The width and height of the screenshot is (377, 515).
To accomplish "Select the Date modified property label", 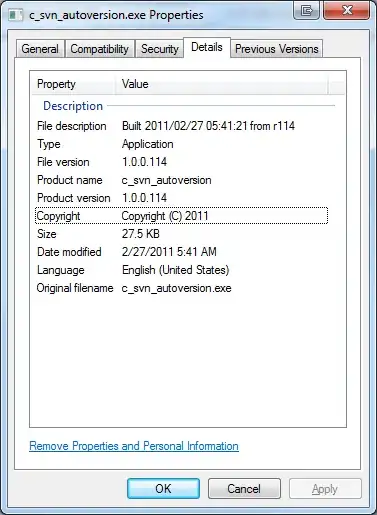I will [x=69, y=252].
